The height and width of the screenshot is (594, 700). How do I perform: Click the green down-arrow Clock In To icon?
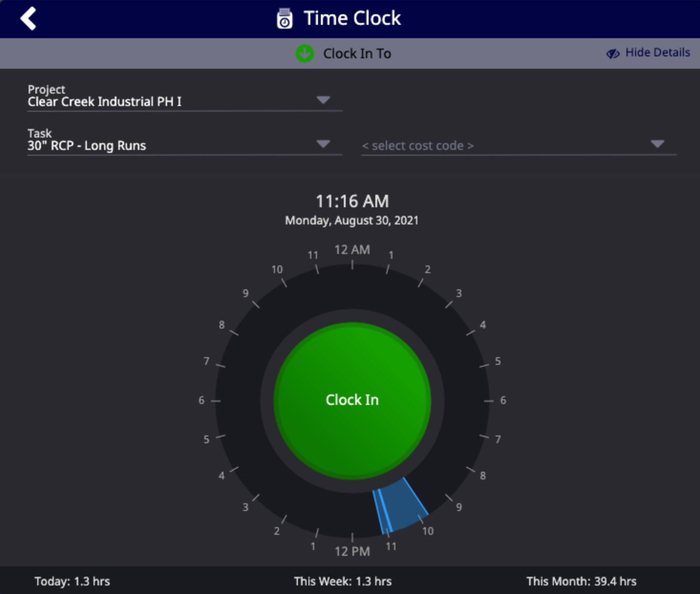point(305,53)
